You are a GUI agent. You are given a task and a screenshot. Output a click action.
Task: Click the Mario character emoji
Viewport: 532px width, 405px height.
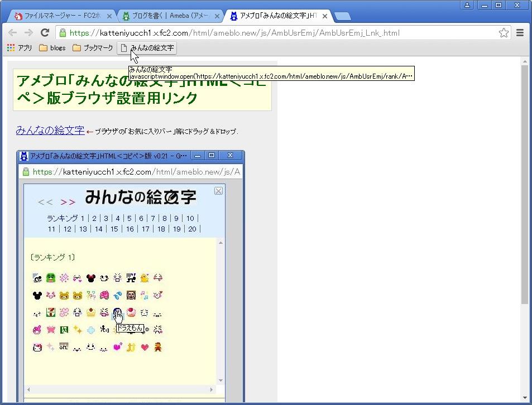click(x=158, y=347)
